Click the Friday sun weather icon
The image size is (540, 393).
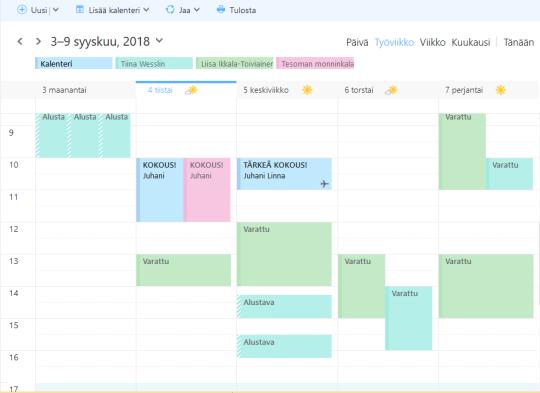point(501,90)
